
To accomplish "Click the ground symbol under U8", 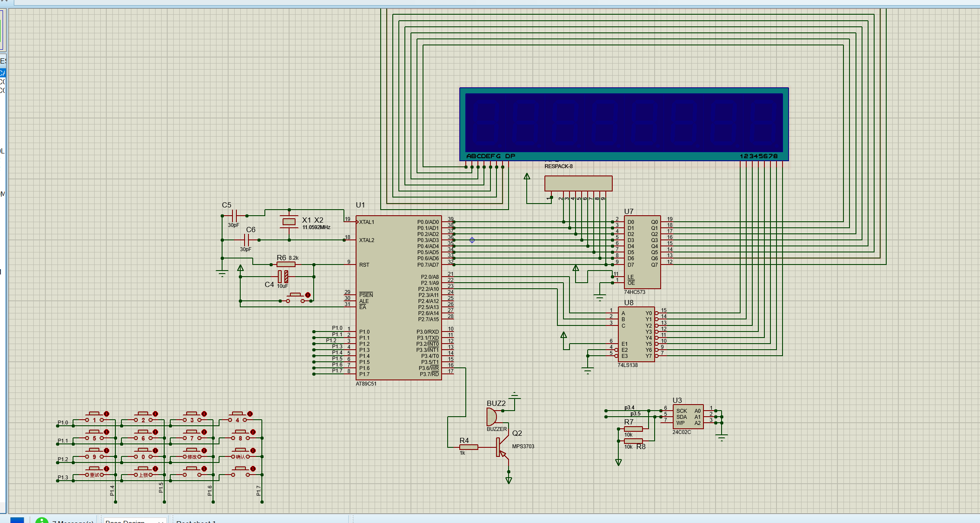I will click(588, 370).
